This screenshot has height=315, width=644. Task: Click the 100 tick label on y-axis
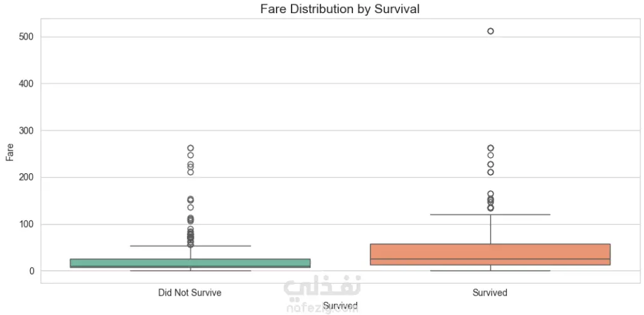coord(26,224)
